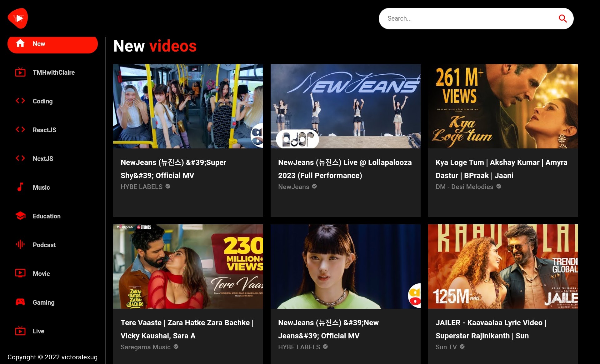Click the code brackets icon beside NextJS
Screen dimensions: 600x364
[x=20, y=158]
